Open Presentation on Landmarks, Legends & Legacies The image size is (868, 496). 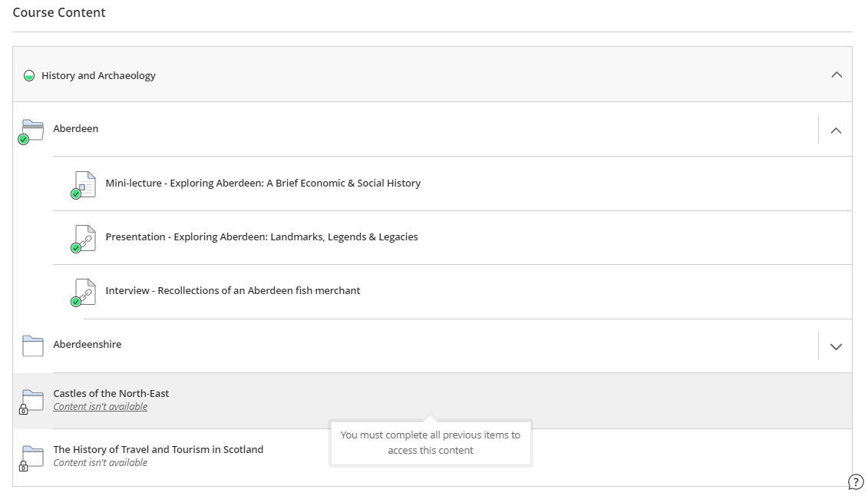(262, 237)
